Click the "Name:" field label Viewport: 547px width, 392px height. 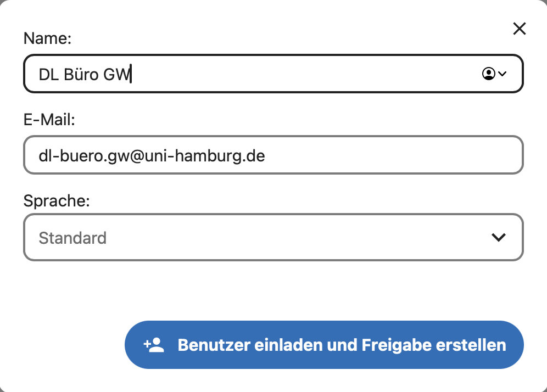coord(48,38)
